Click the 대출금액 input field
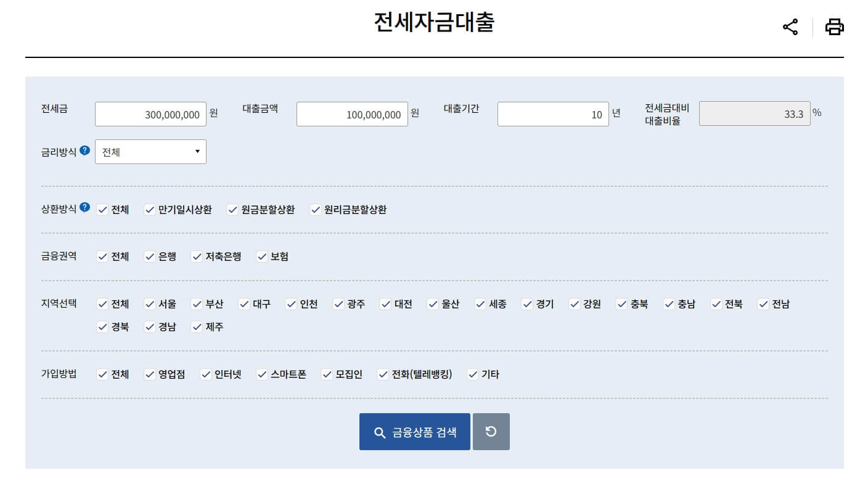Image resolution: width=868 pixels, height=481 pixels. pos(352,114)
